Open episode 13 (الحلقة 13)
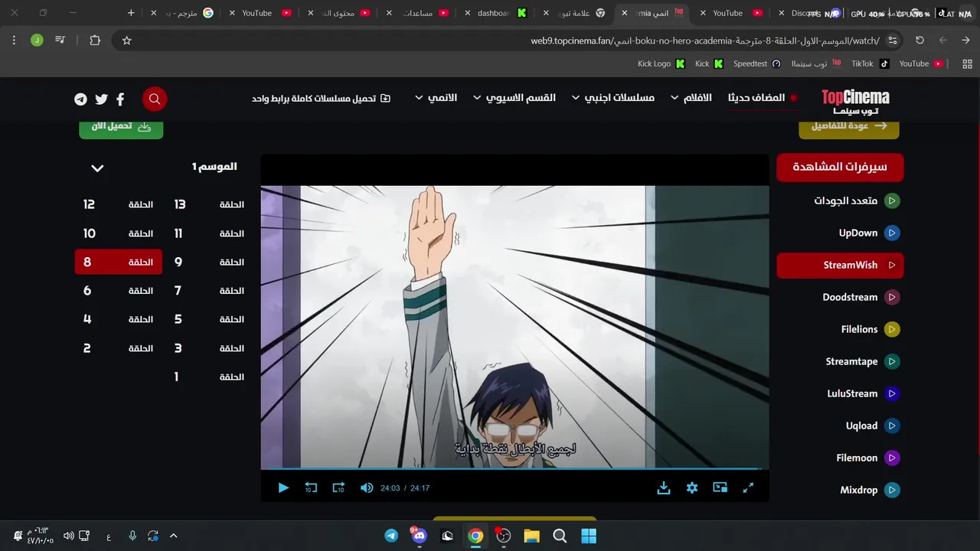 click(209, 204)
